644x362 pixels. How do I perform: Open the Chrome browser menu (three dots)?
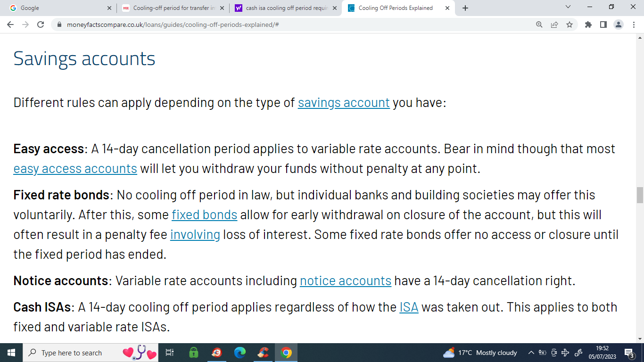click(x=634, y=24)
